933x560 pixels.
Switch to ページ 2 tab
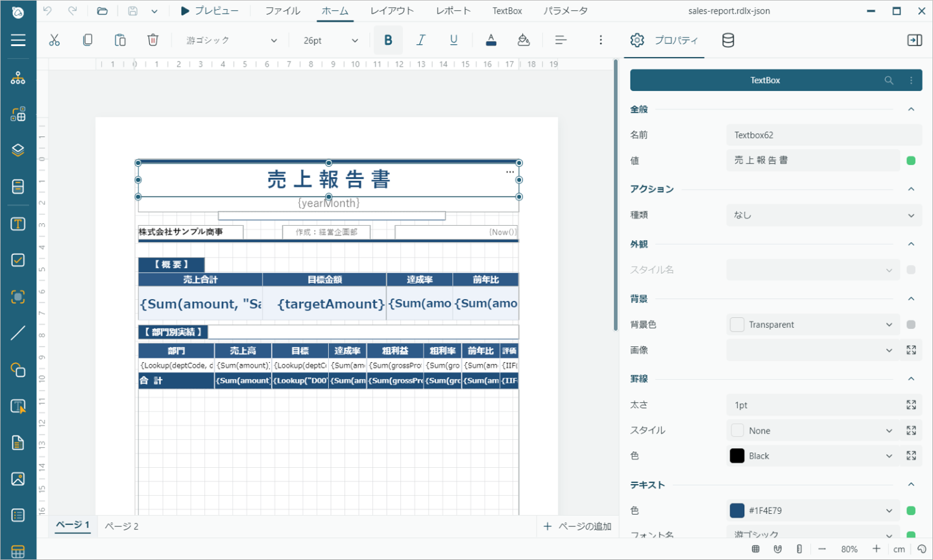point(122,526)
